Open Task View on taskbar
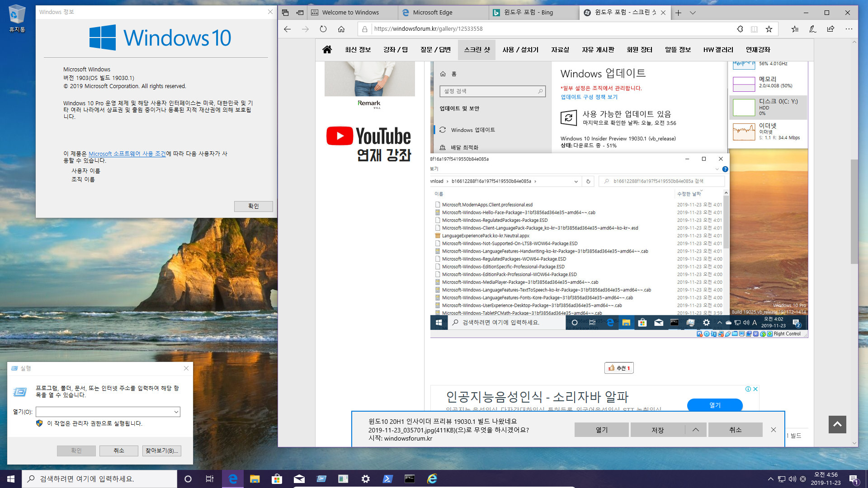 point(210,479)
